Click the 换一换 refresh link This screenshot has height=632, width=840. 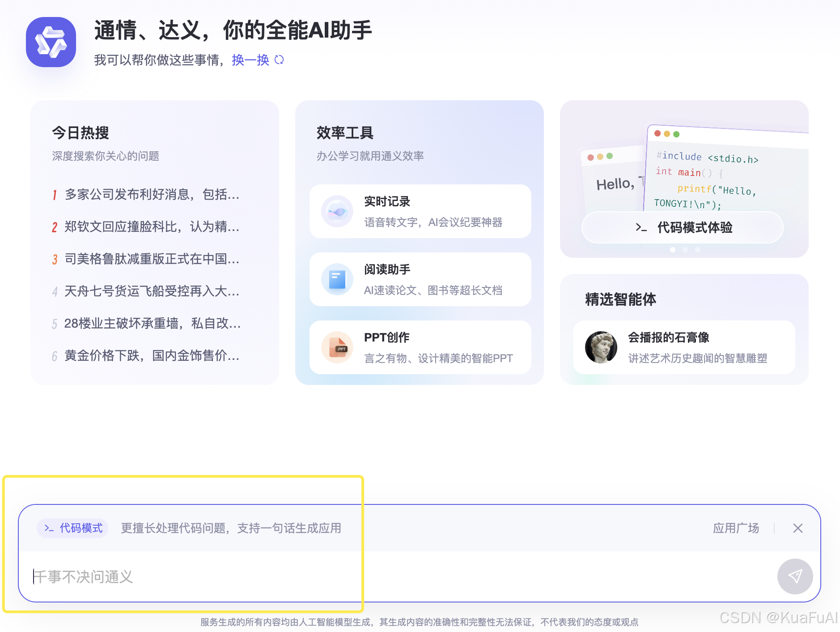tap(250, 60)
